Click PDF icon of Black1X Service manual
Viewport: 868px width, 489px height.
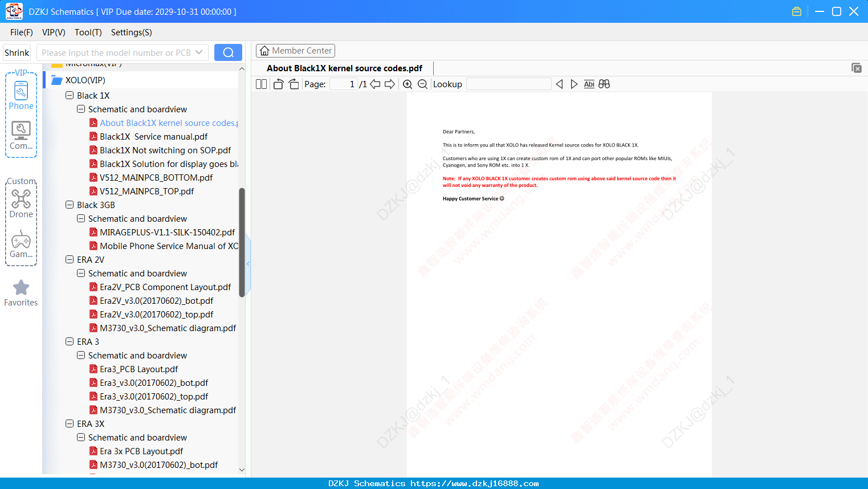pyautogui.click(x=93, y=137)
